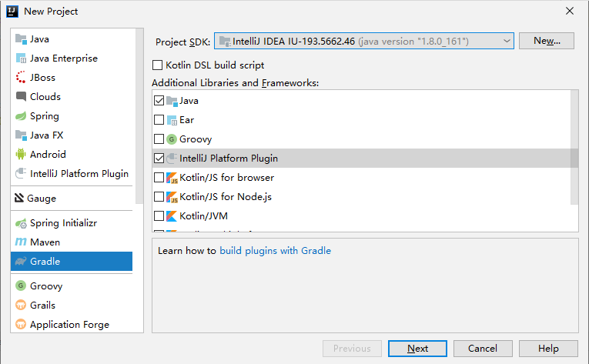Viewport: 589px width, 364px height.
Task: Click the New... SDK button
Action: [x=547, y=41]
